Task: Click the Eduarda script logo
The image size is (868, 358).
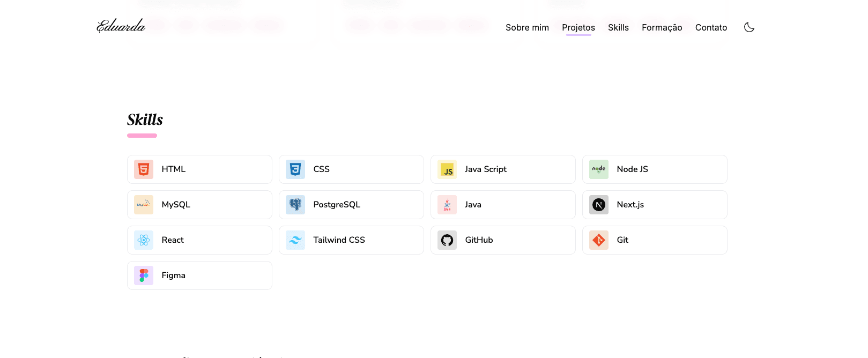Action: coord(121,26)
